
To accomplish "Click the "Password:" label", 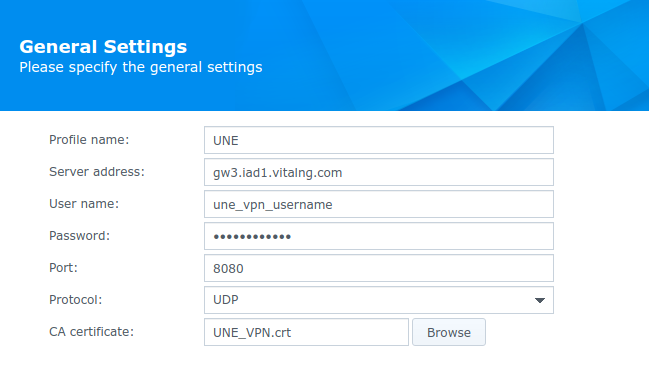I will coord(79,236).
